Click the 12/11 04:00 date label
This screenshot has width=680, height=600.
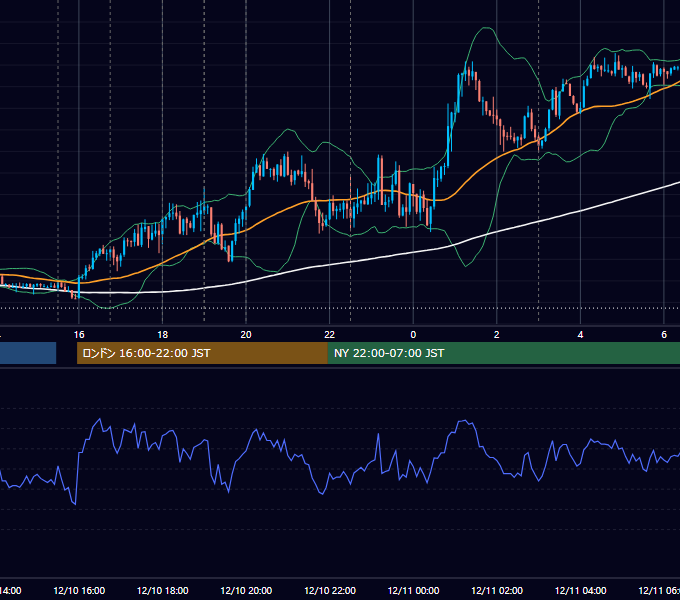point(581,590)
